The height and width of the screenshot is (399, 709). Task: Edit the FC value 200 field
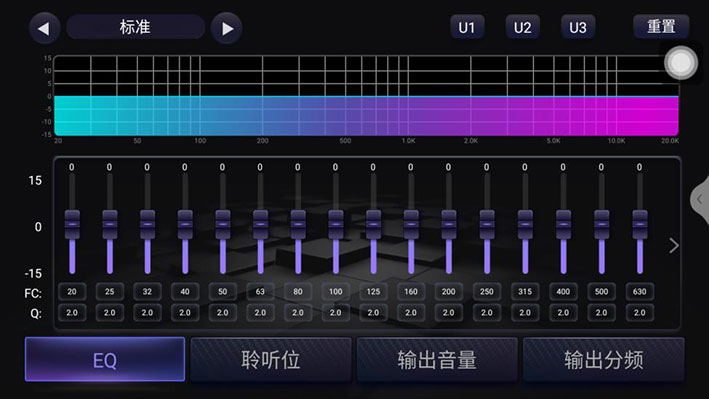click(x=449, y=292)
